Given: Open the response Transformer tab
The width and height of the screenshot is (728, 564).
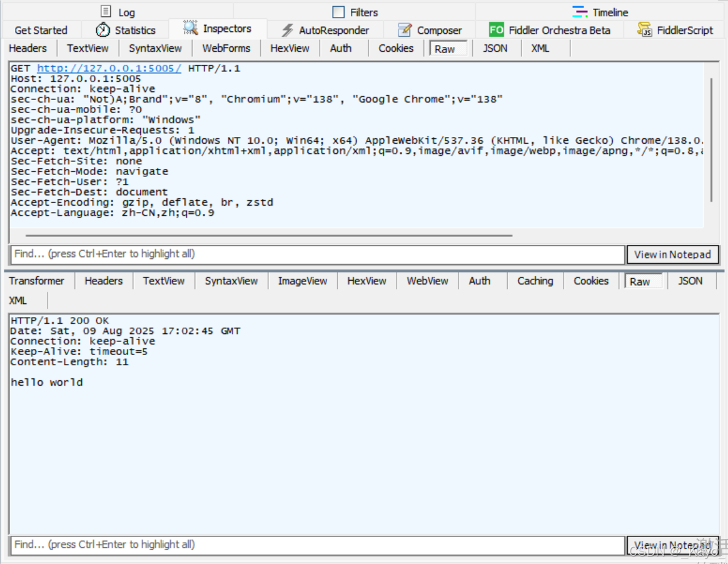Looking at the screenshot, I should pyautogui.click(x=37, y=281).
